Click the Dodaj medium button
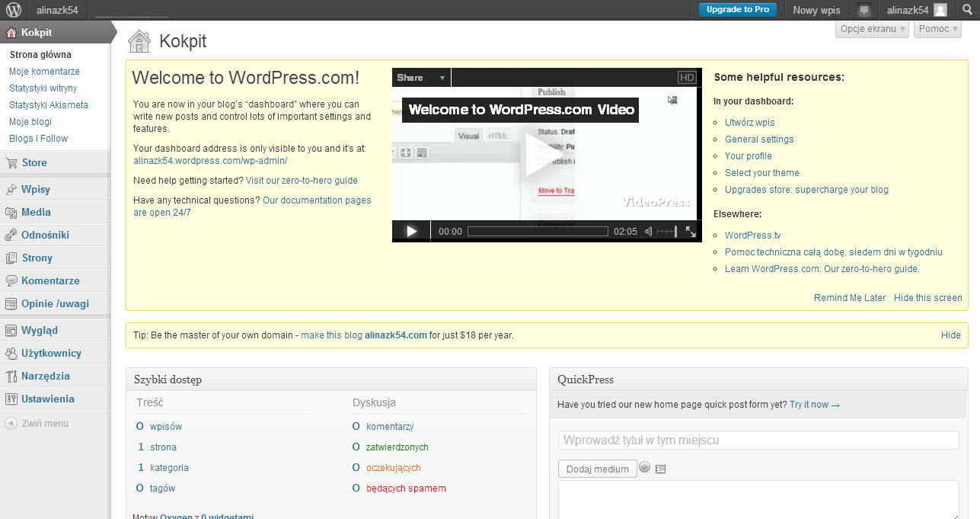The image size is (980, 519). (598, 469)
